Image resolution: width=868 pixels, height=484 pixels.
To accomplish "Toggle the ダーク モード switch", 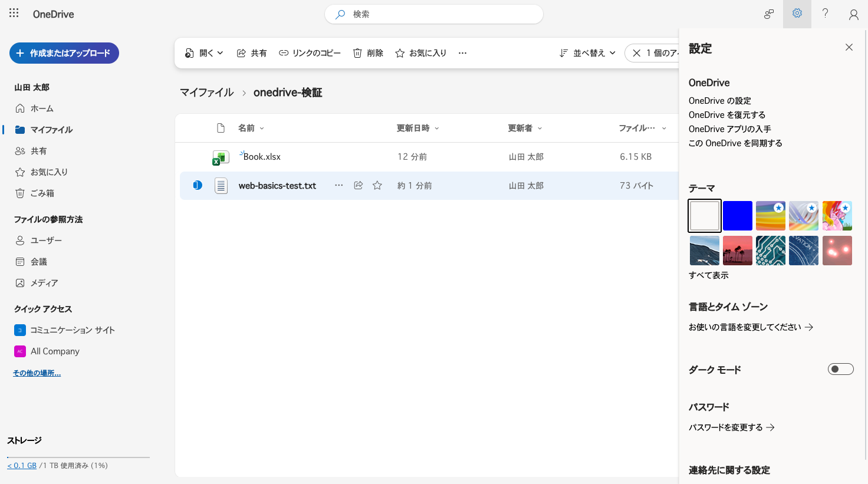I will 841,370.
